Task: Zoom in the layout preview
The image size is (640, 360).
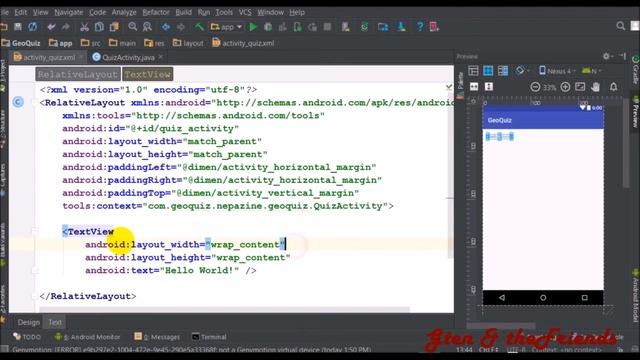Action: (x=565, y=87)
